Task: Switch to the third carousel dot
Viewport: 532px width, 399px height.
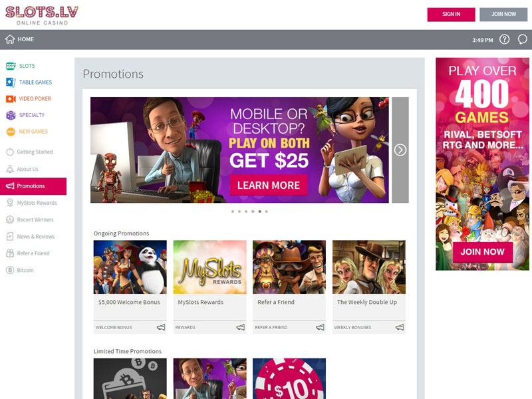Action: pos(246,211)
